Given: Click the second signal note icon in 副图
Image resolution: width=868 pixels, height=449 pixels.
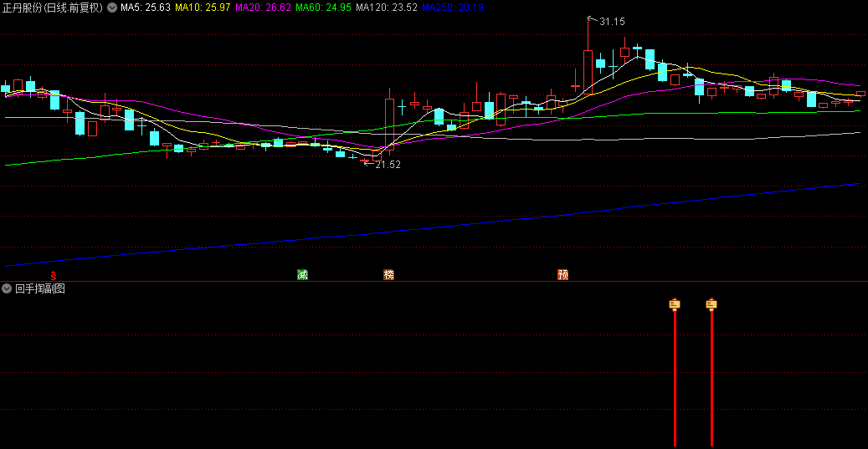Looking at the screenshot, I should point(711,304).
